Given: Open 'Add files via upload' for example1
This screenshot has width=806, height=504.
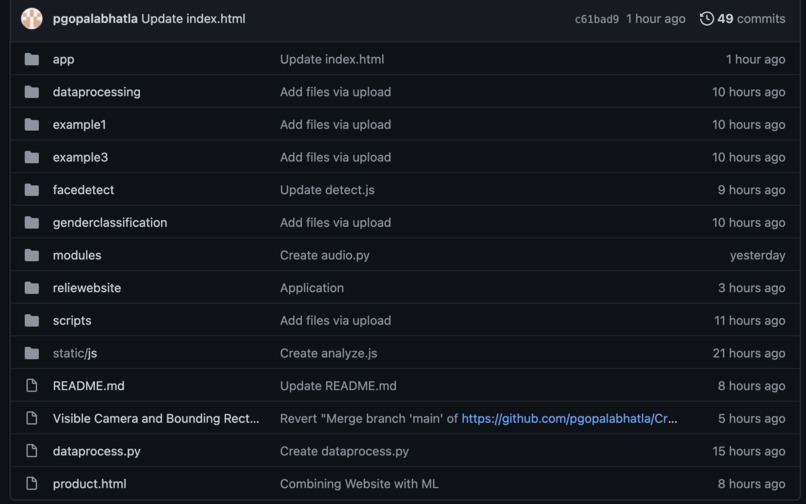Looking at the screenshot, I should click(x=335, y=124).
